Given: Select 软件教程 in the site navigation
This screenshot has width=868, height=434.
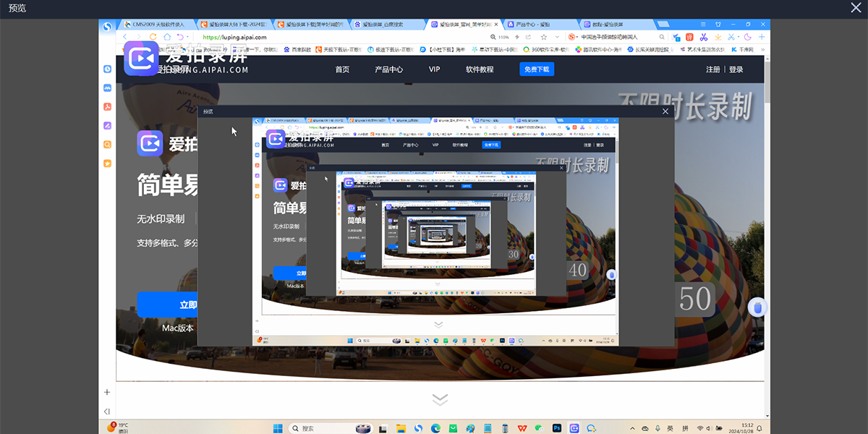Looking at the screenshot, I should point(480,69).
